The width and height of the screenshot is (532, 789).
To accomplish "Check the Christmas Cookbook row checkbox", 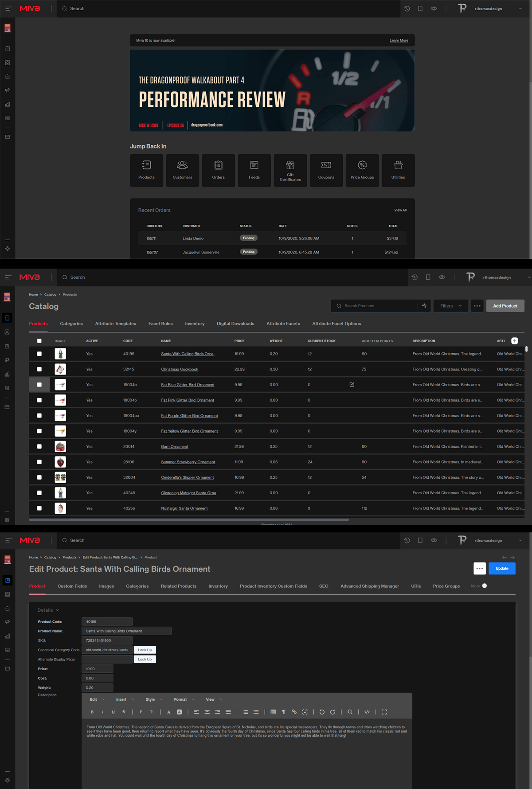I will coord(39,369).
